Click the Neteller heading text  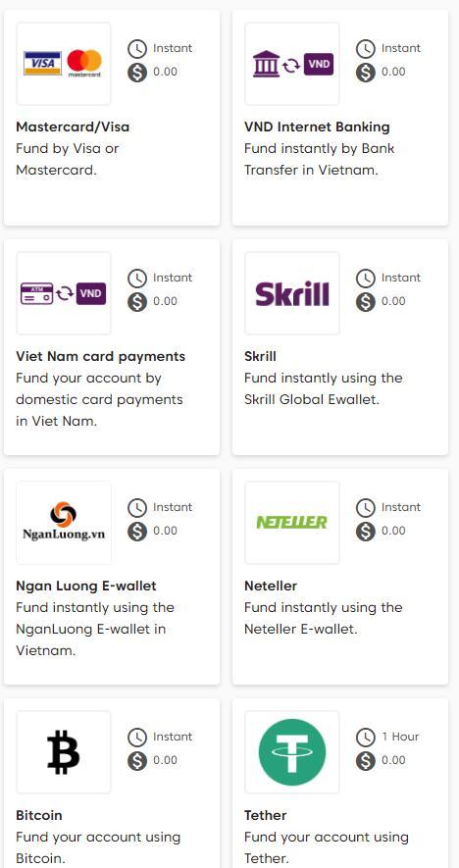(271, 586)
